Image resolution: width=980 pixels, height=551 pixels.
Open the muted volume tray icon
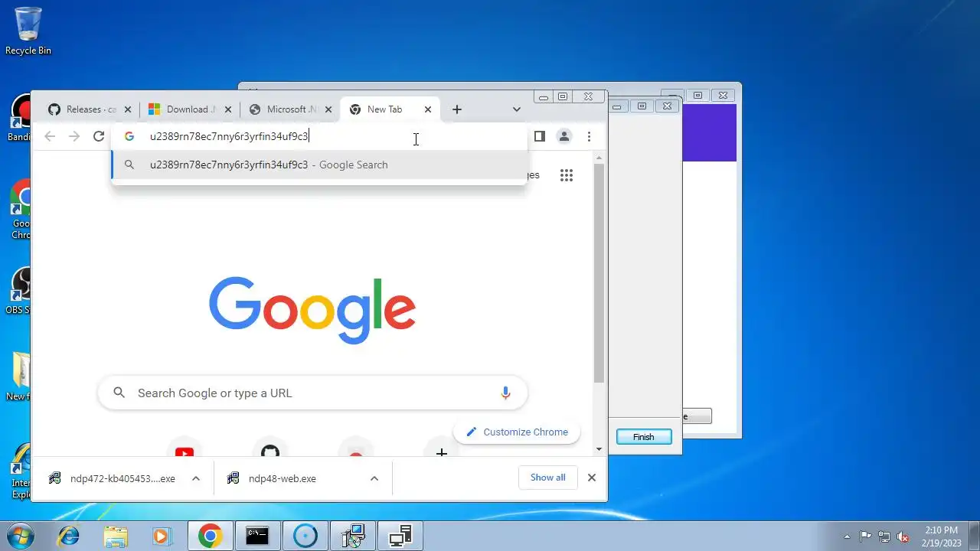click(903, 536)
